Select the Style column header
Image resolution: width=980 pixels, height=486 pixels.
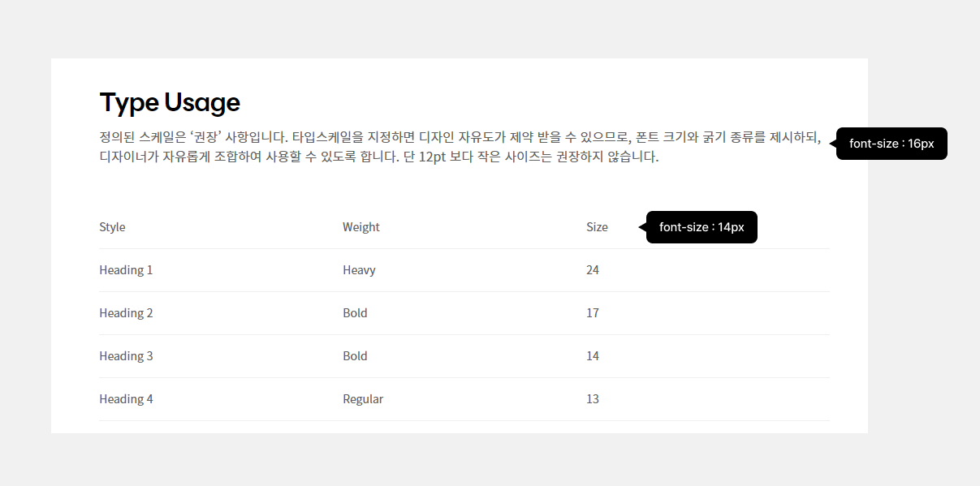tap(112, 227)
